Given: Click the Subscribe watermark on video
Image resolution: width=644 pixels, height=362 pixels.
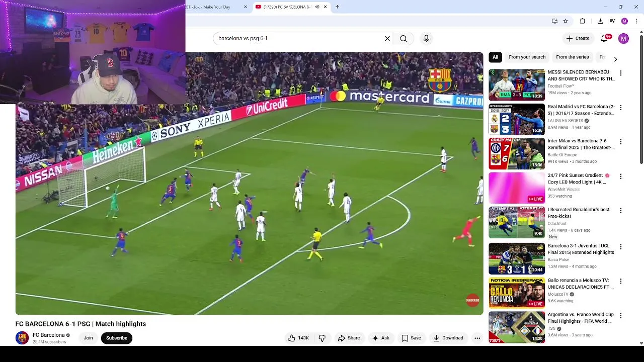Looking at the screenshot, I should point(472,300).
